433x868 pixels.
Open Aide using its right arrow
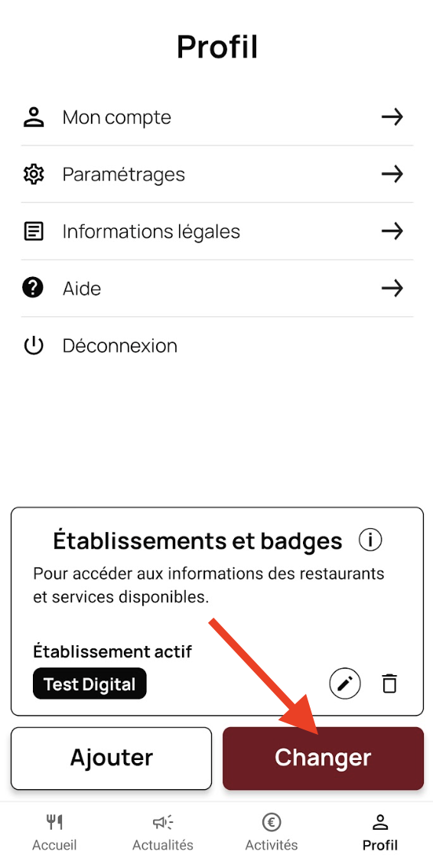(392, 289)
